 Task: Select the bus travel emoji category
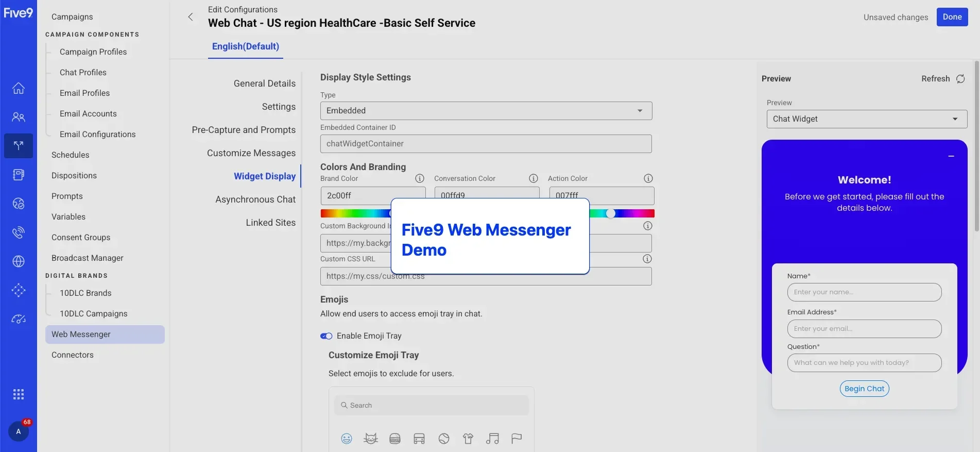(419, 439)
